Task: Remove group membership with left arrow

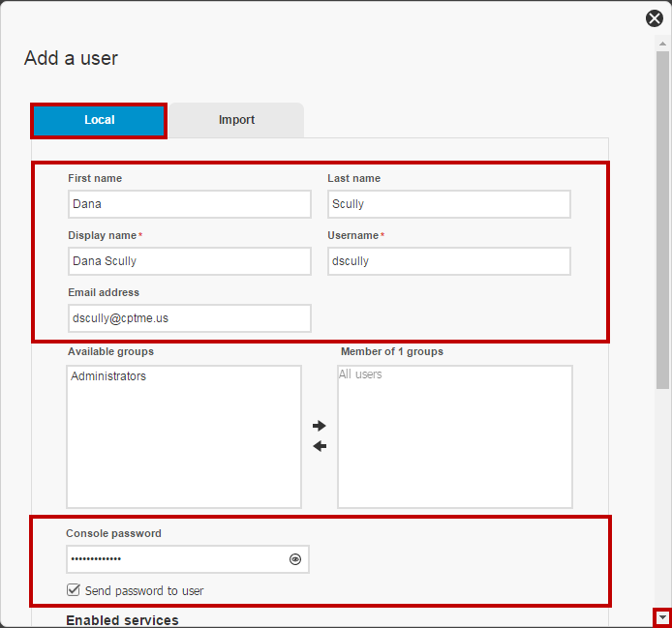Action: 320,446
